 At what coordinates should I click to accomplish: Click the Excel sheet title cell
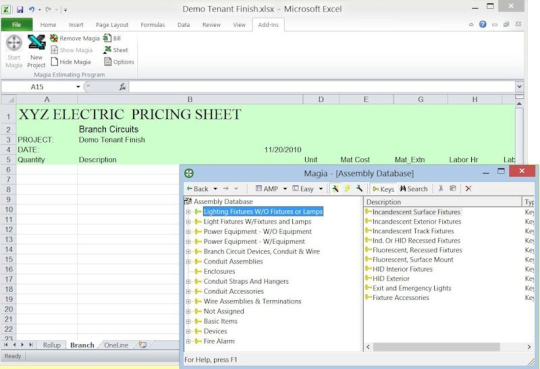(x=130, y=114)
